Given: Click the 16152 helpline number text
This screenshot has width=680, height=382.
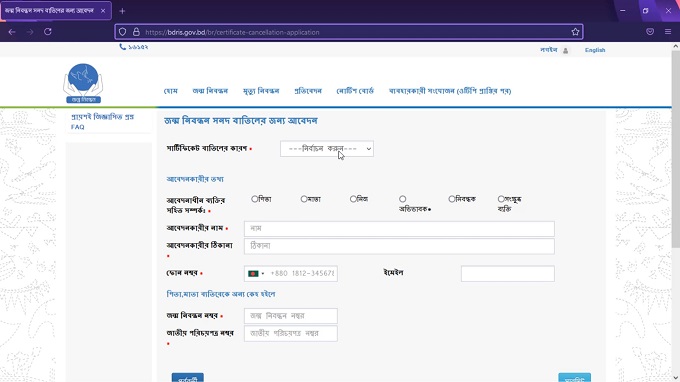Looking at the screenshot, I should [138, 47].
